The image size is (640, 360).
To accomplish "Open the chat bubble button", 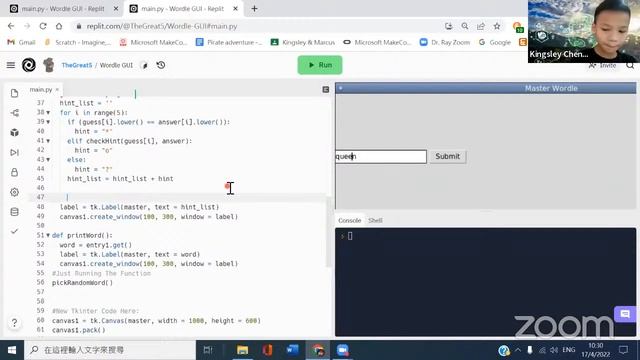I will (x=625, y=314).
